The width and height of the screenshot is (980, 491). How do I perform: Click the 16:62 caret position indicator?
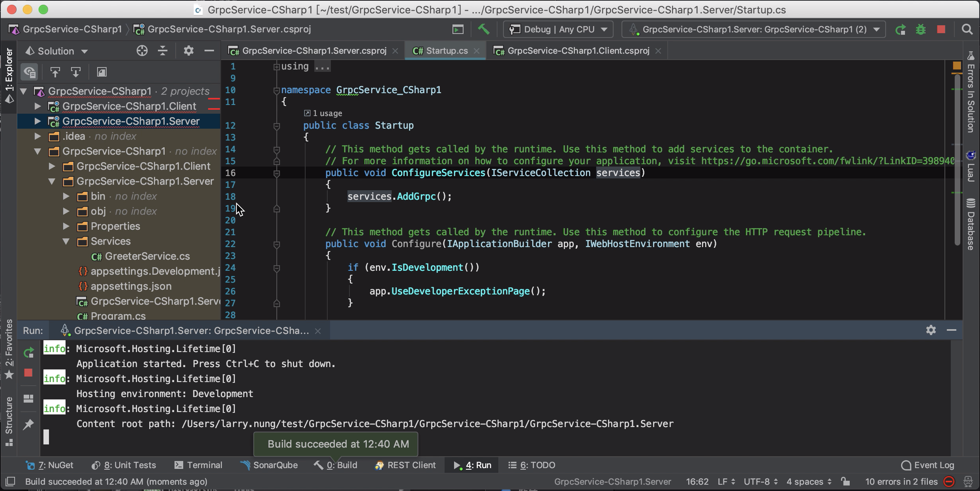[x=697, y=482]
